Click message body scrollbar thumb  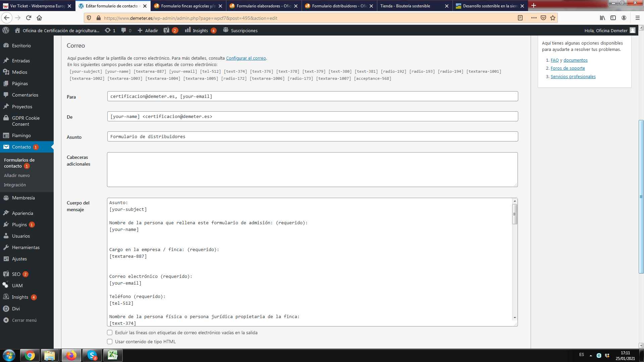coord(515,214)
